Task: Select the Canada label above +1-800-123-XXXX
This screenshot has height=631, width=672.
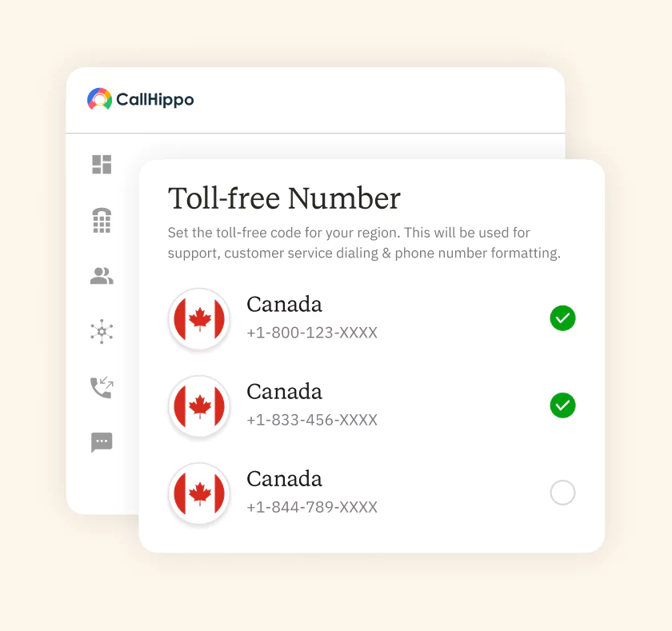Action: point(284,305)
